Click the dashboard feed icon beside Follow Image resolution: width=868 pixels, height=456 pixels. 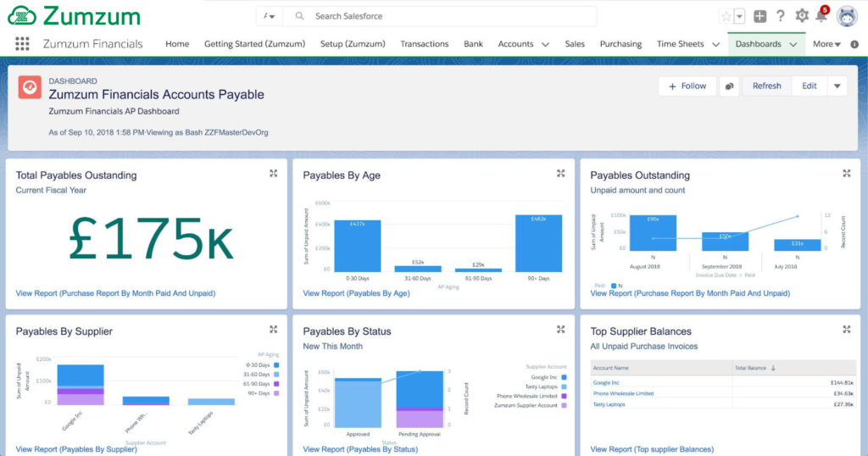point(730,86)
